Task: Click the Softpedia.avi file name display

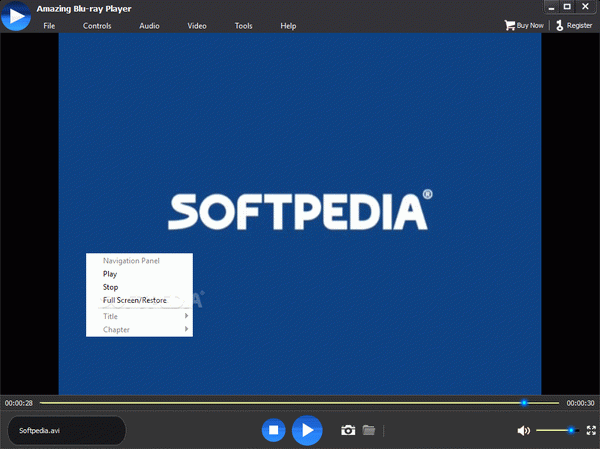Action: (x=67, y=431)
